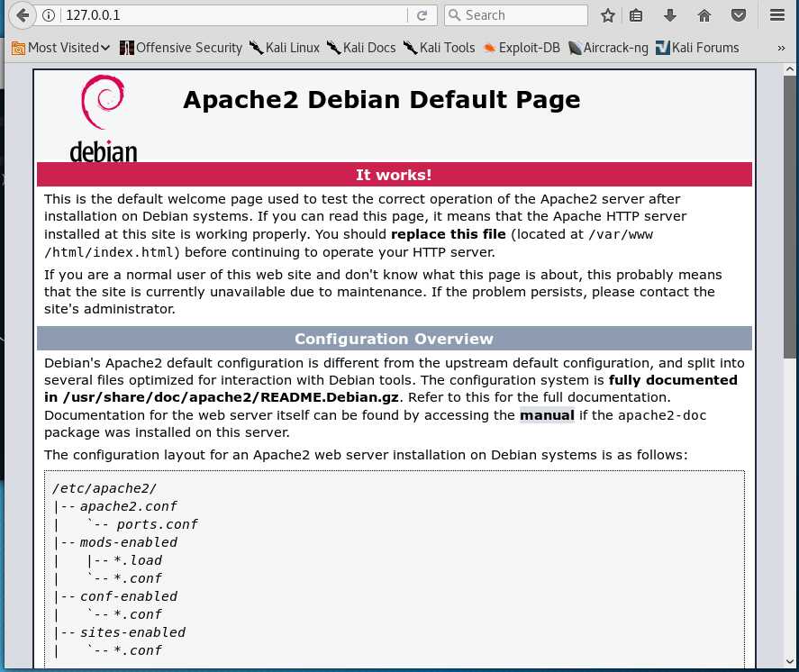Reload the page with the refresh icon

[422, 16]
